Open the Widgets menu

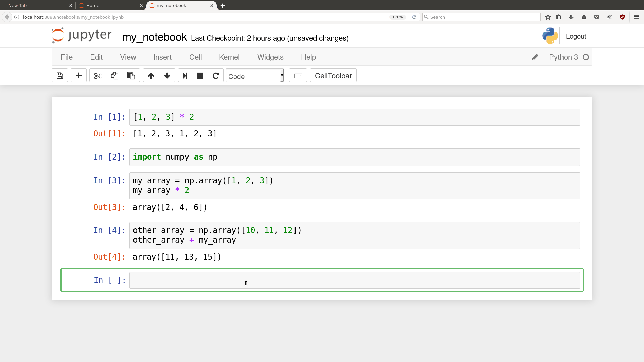tap(270, 57)
